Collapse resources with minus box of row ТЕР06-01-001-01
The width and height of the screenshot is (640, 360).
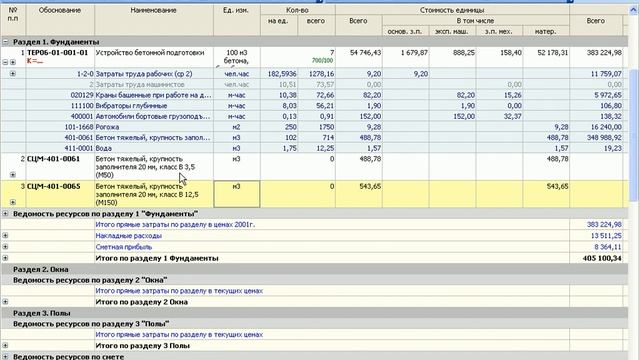pos(5,62)
